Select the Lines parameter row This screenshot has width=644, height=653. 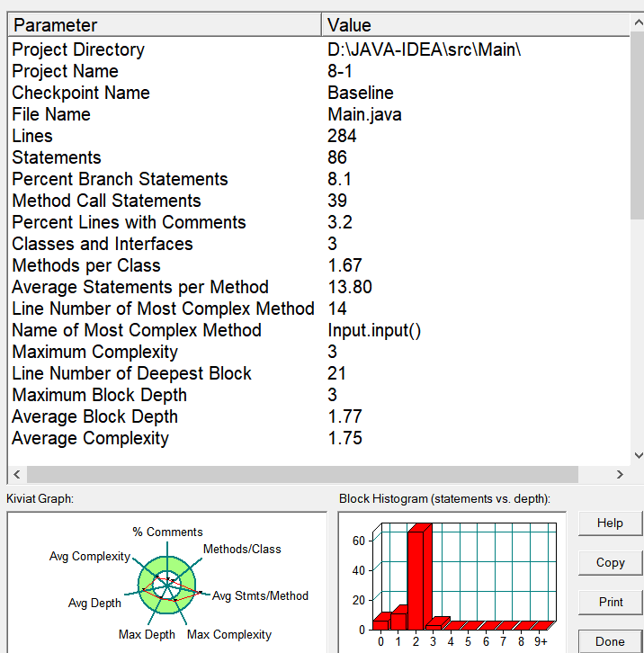point(318,136)
